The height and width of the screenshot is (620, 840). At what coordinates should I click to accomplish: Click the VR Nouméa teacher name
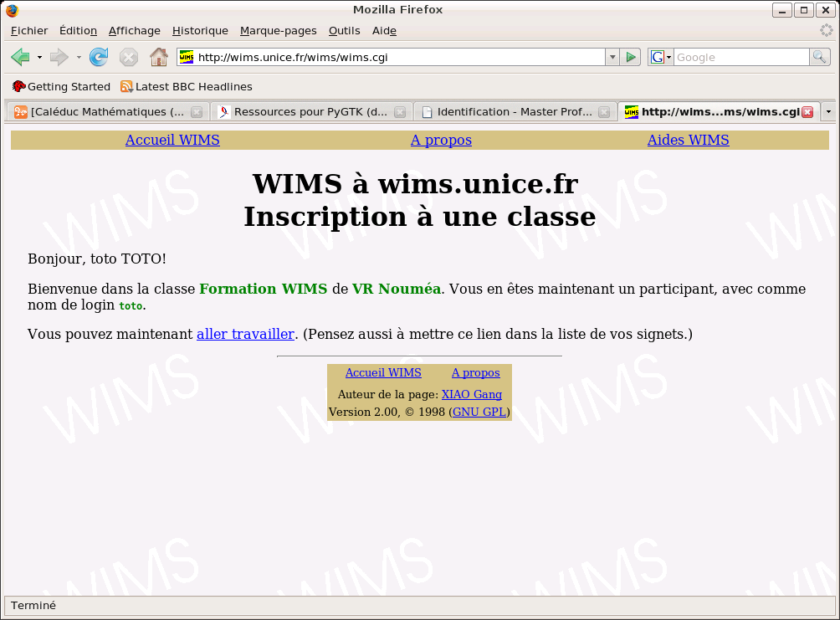coord(397,289)
